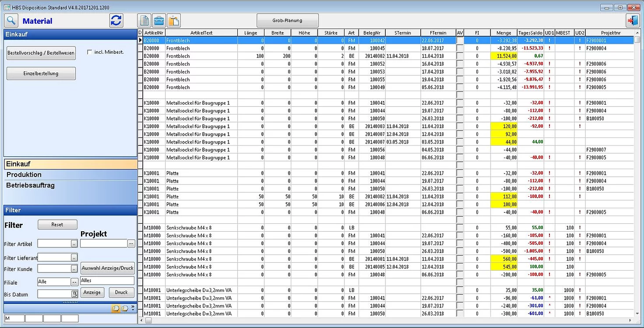Open the document list icon in toolbar
Viewport: 644px width, 328px height.
(144, 21)
